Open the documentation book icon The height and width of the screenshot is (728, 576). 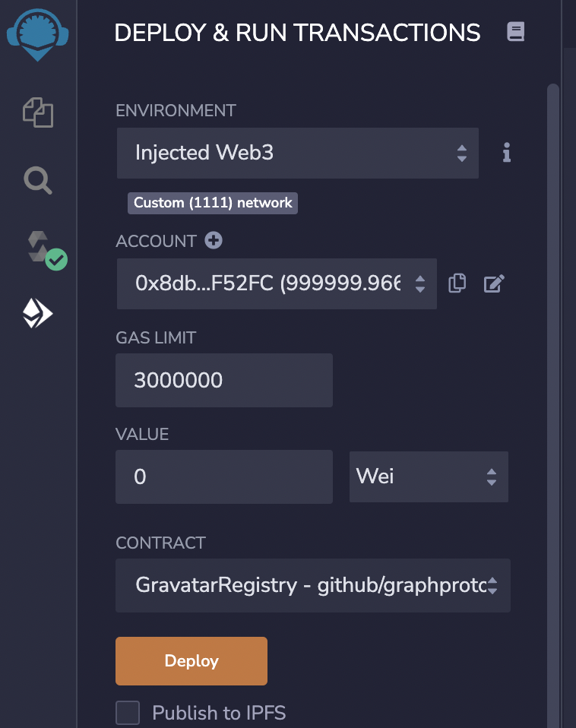click(516, 32)
